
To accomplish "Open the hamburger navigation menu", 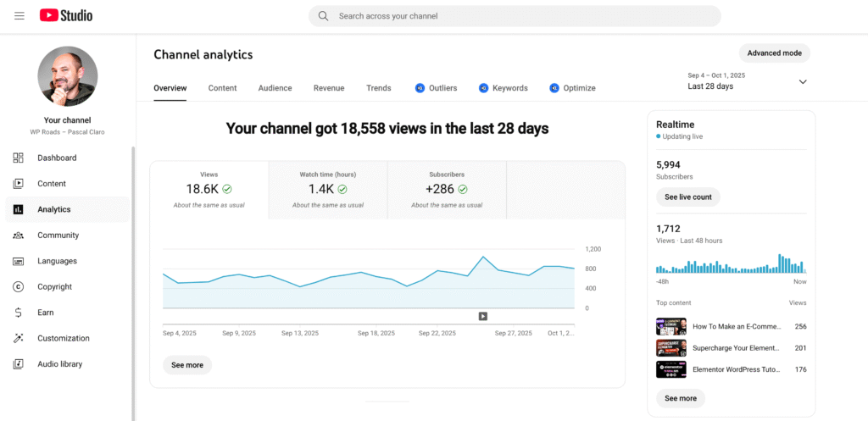I will pos(19,15).
